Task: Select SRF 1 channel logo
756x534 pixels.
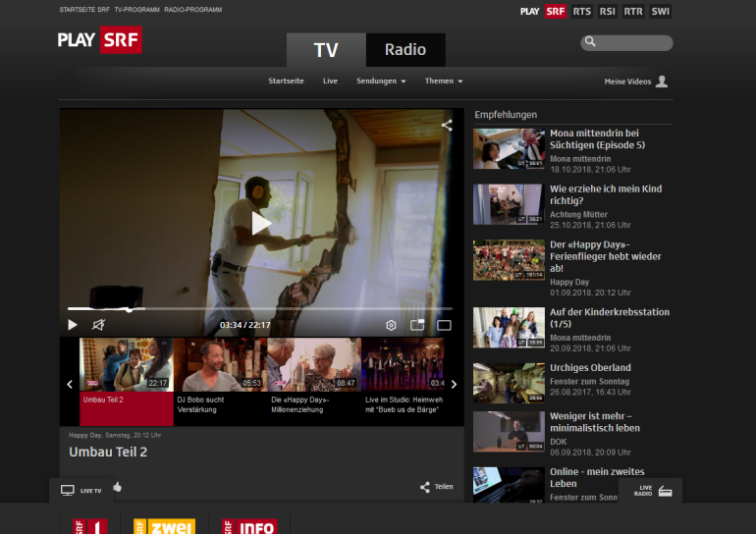Action: pyautogui.click(x=90, y=526)
